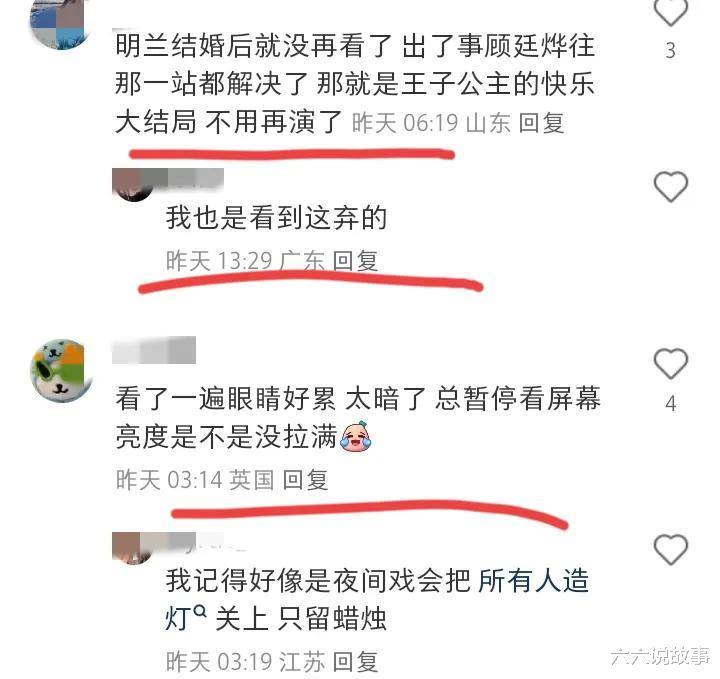The height and width of the screenshot is (679, 720).
Task: Like the reply about 夜间戏 只留蜡烛
Action: (x=670, y=549)
